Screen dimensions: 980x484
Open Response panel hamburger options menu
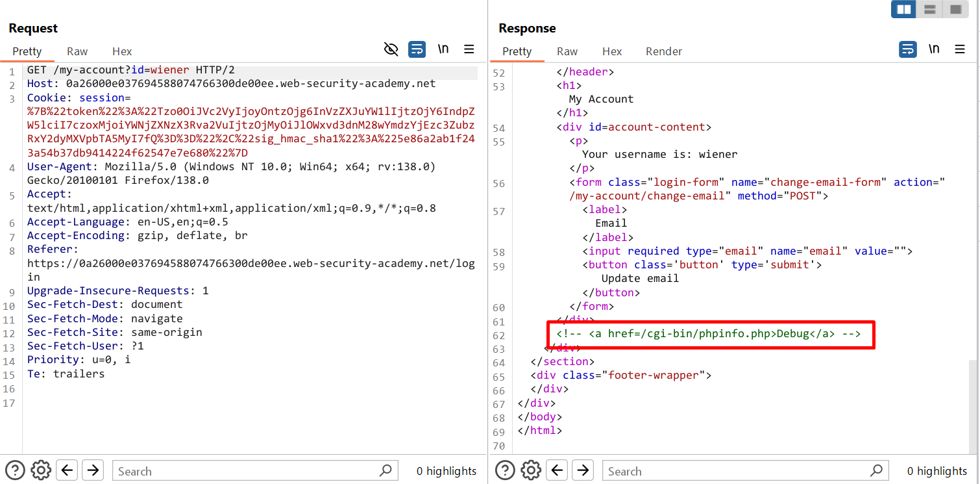click(959, 49)
